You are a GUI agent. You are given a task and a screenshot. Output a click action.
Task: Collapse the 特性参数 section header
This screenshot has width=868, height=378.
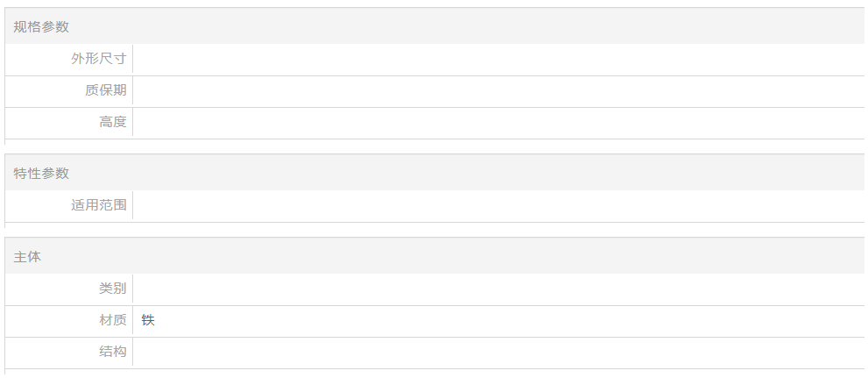click(x=41, y=174)
